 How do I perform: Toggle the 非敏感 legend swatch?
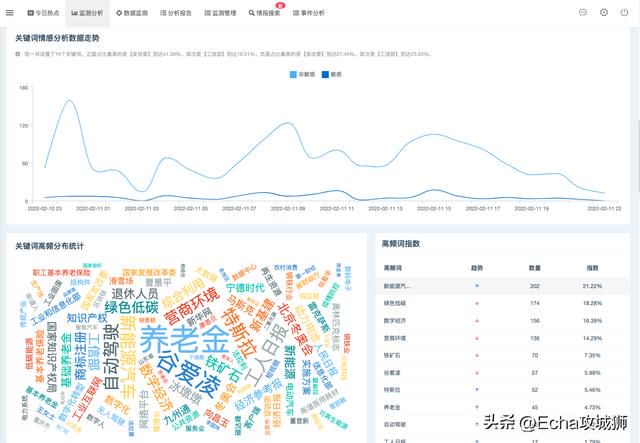(x=293, y=74)
